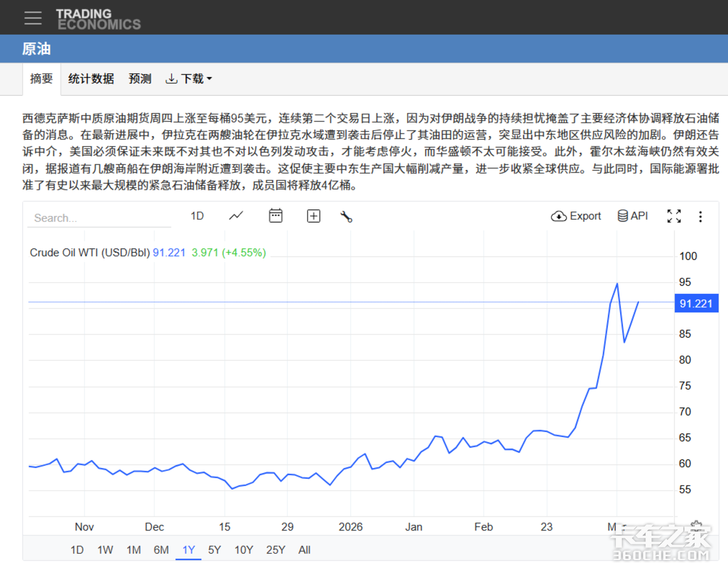The image size is (728, 576).
Task: Open the chart wrench tools icon
Action: click(x=346, y=217)
